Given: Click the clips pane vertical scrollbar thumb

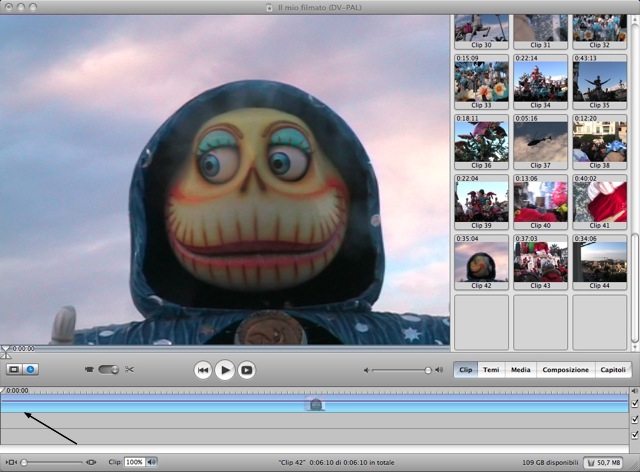Looking at the screenshot, I should click(x=635, y=288).
